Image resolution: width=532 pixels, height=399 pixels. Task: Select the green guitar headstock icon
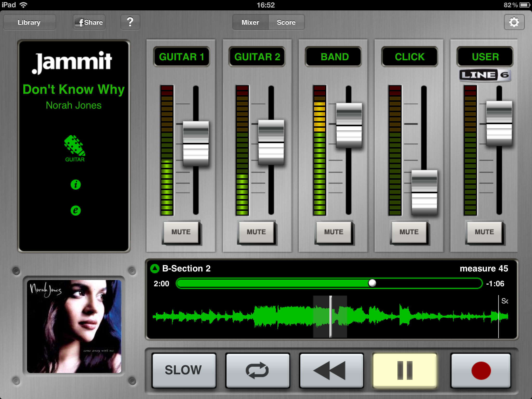(x=75, y=148)
